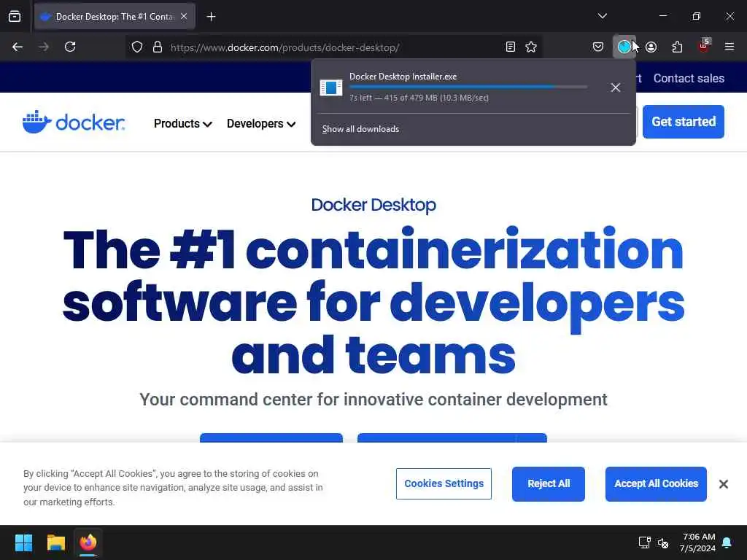Go forward with the forward arrow

[x=44, y=47]
